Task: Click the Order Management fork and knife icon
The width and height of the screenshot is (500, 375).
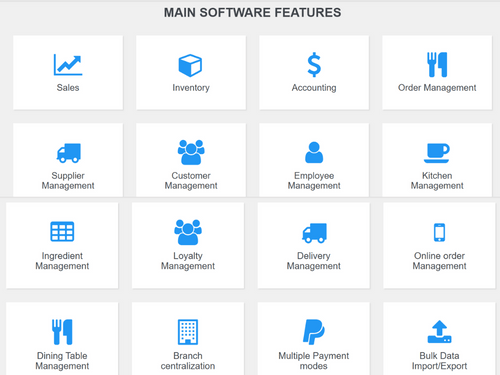Action: (437, 65)
